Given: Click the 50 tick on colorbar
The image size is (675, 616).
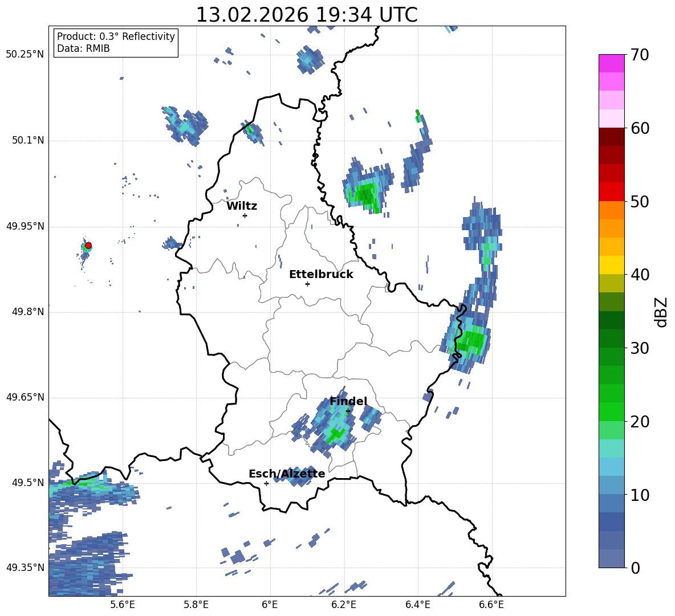Looking at the screenshot, I should pos(640,202).
